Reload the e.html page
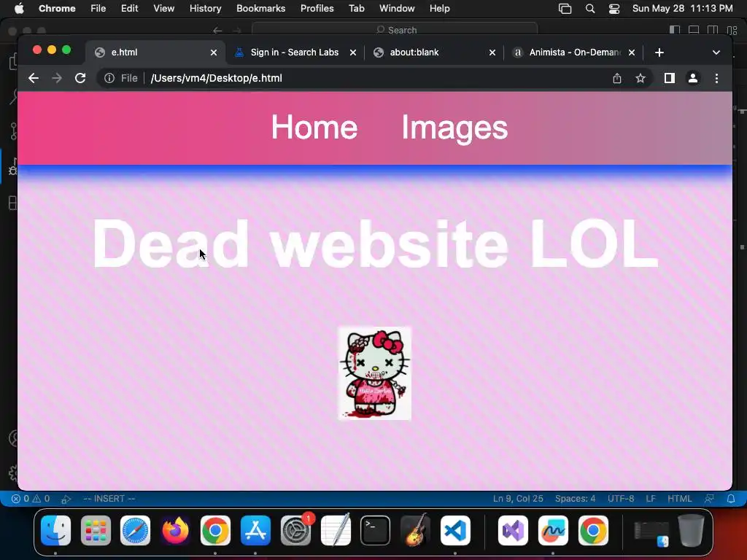The width and height of the screenshot is (747, 560). [x=80, y=78]
